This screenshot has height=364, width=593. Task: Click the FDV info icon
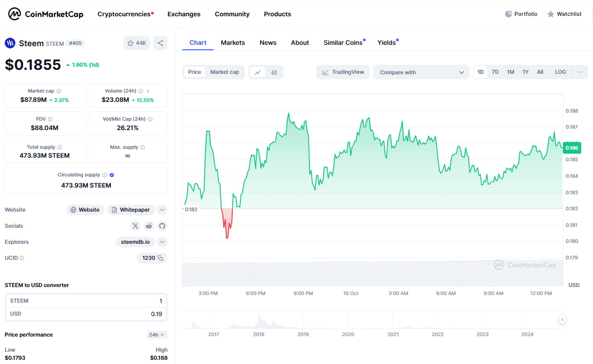50,119
